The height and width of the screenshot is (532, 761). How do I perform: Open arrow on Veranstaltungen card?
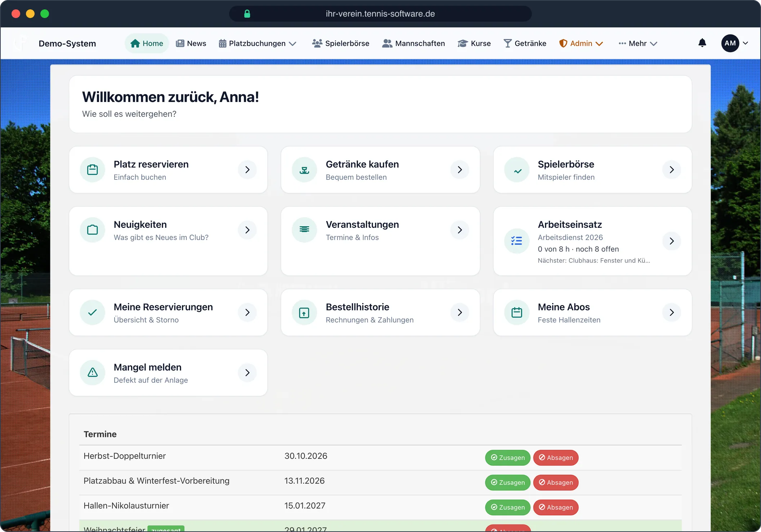(x=460, y=230)
